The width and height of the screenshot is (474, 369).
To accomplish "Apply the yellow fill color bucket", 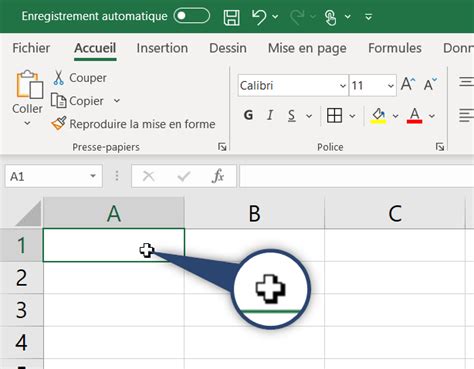I will [x=378, y=116].
